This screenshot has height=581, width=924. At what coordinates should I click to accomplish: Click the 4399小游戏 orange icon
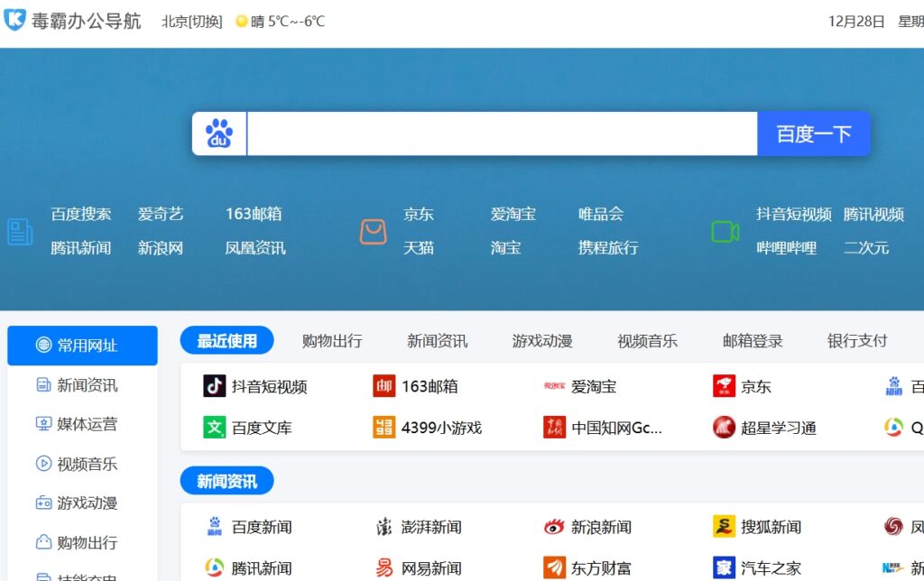pyautogui.click(x=383, y=428)
